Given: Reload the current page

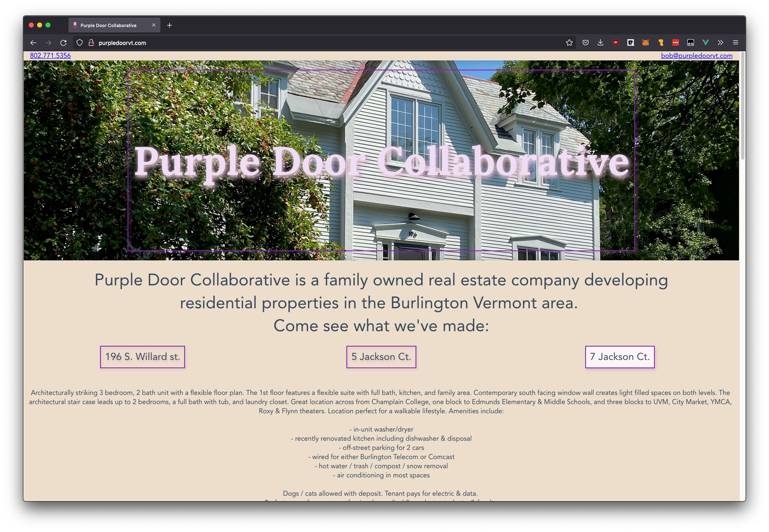Looking at the screenshot, I should pyautogui.click(x=63, y=42).
